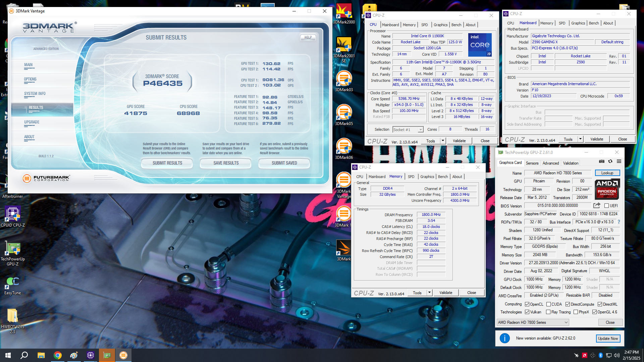Open taskbar search icon
The width and height of the screenshot is (644, 362).
24,355
